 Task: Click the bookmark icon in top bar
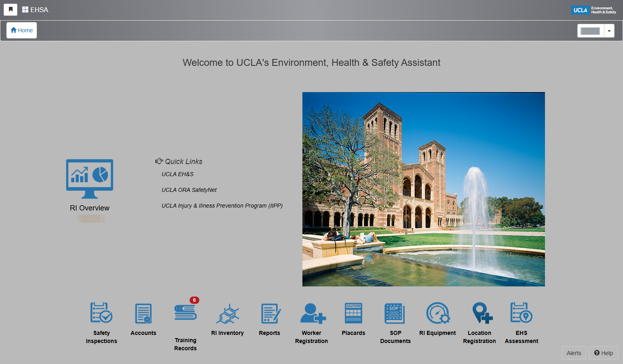coord(11,10)
